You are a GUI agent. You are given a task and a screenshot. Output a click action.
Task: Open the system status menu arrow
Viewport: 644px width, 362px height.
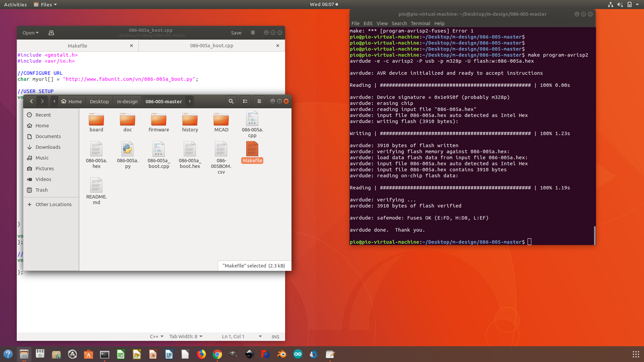pyautogui.click(x=637, y=4)
